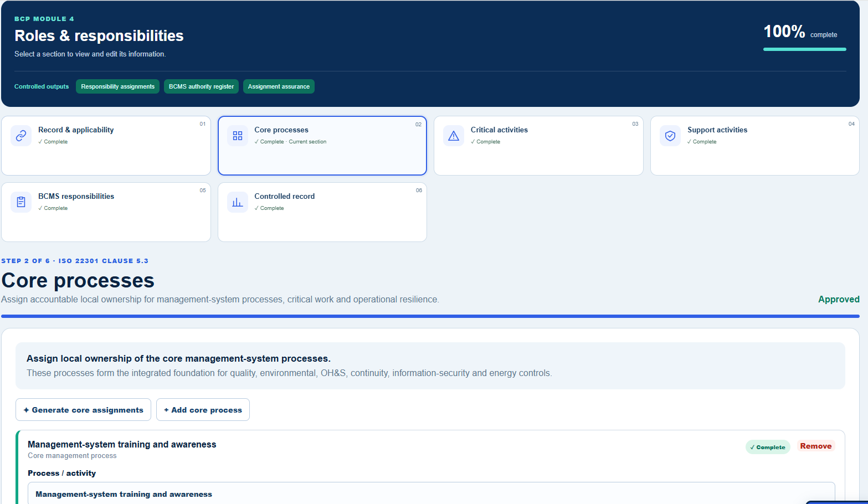The height and width of the screenshot is (504, 868).
Task: Open the Record & applicability section
Action: (x=106, y=146)
